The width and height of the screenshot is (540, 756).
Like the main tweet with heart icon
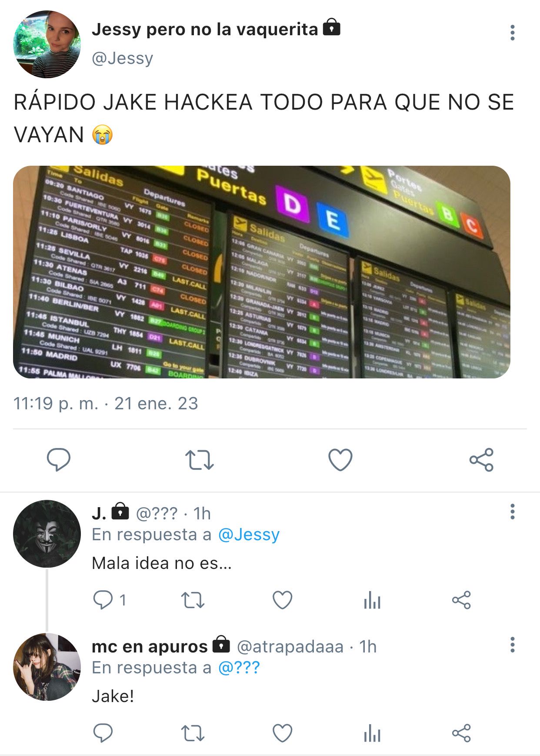click(x=340, y=460)
